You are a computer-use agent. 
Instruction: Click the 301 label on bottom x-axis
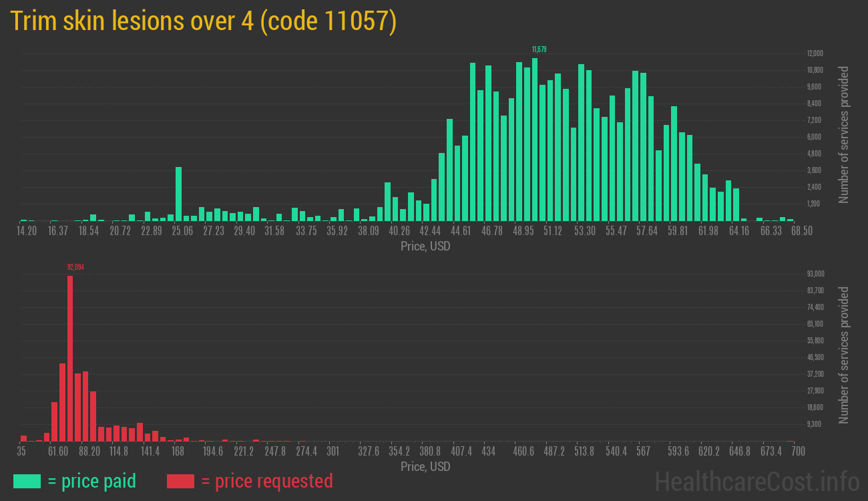tap(333, 452)
